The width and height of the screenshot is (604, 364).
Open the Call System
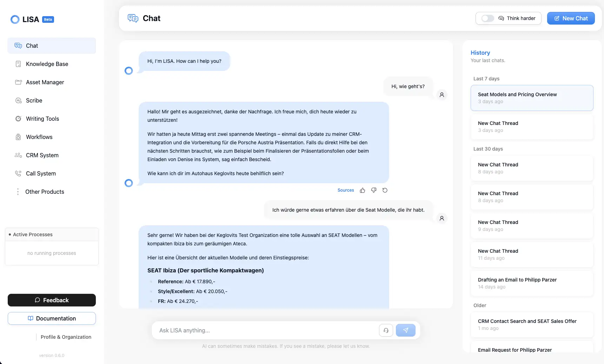(x=41, y=173)
